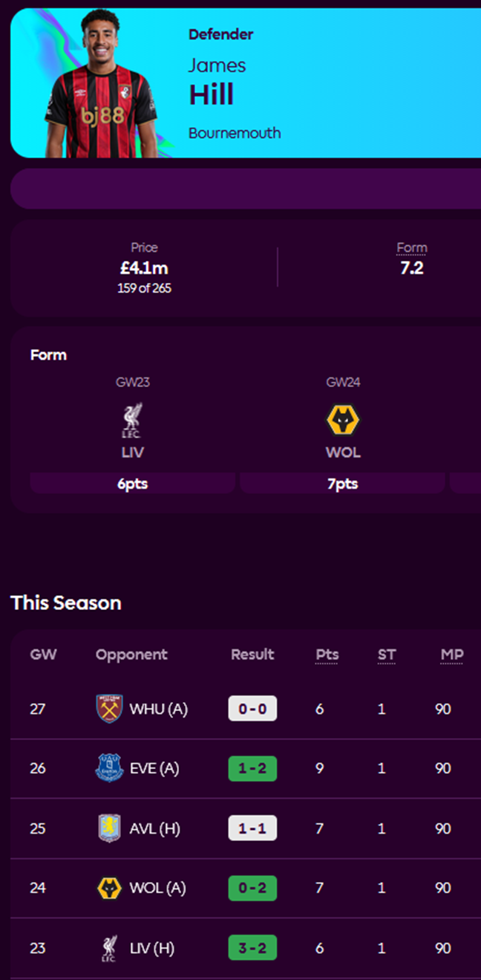This screenshot has height=980, width=481.
Task: Open the 1-1 result against Aston Villa
Action: [x=252, y=828]
